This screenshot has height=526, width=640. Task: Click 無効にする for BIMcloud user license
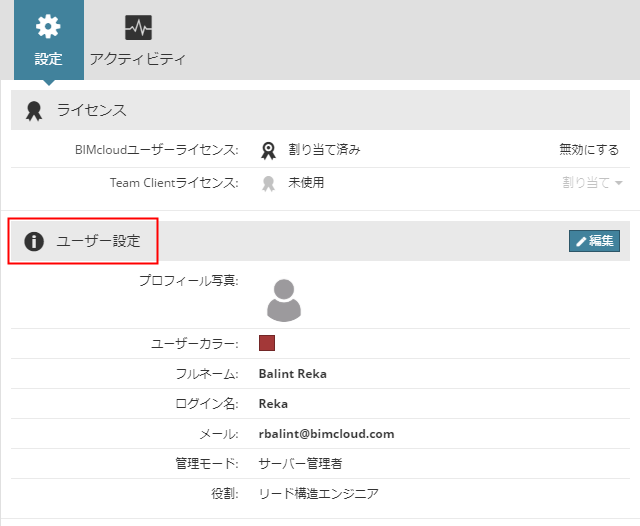pos(589,150)
